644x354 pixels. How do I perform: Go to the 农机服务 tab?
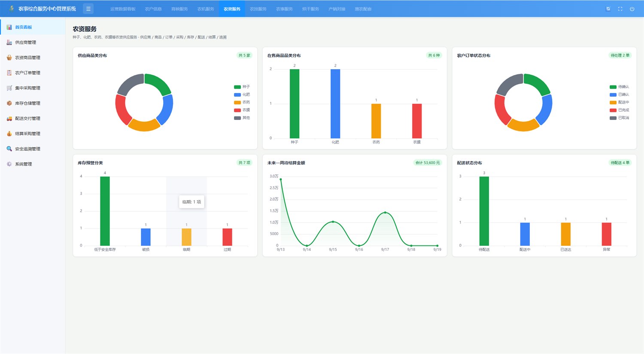click(x=206, y=9)
